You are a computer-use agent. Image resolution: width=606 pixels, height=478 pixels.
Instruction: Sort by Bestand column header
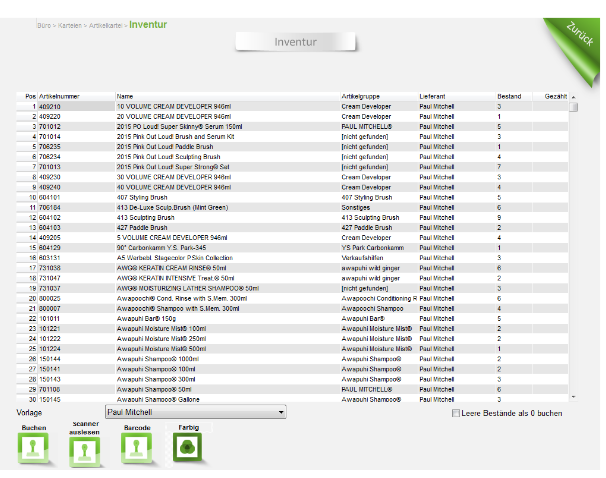click(514, 96)
